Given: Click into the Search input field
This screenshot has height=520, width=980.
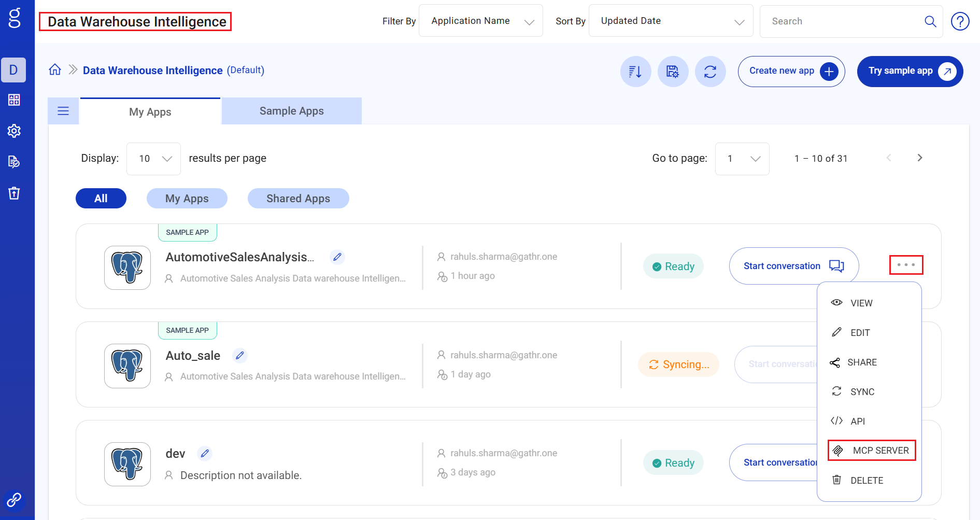Looking at the screenshot, I should [x=845, y=21].
